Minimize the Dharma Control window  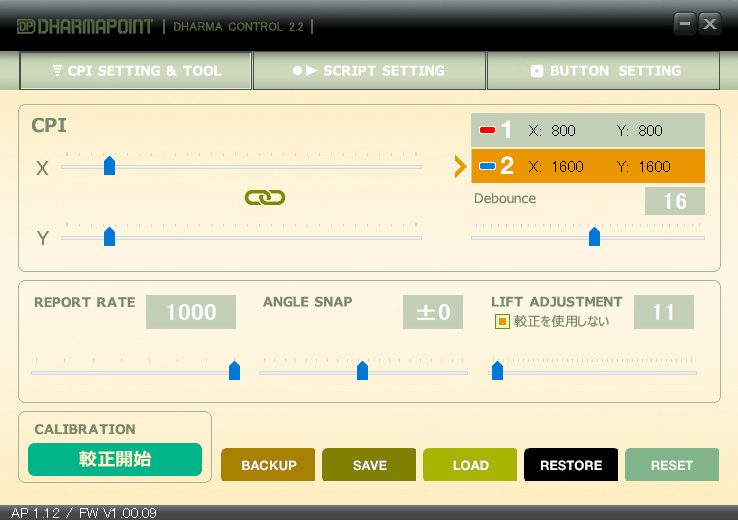click(x=685, y=24)
